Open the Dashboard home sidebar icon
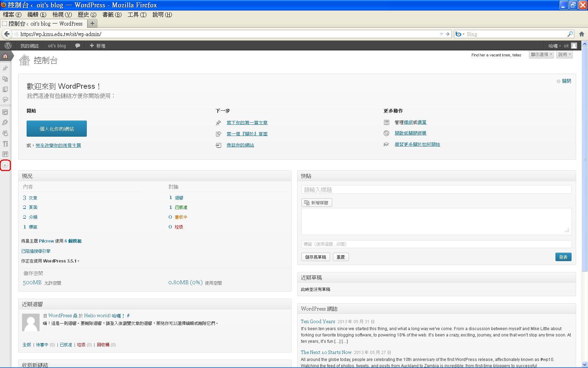588x368 pixels. pos(5,56)
